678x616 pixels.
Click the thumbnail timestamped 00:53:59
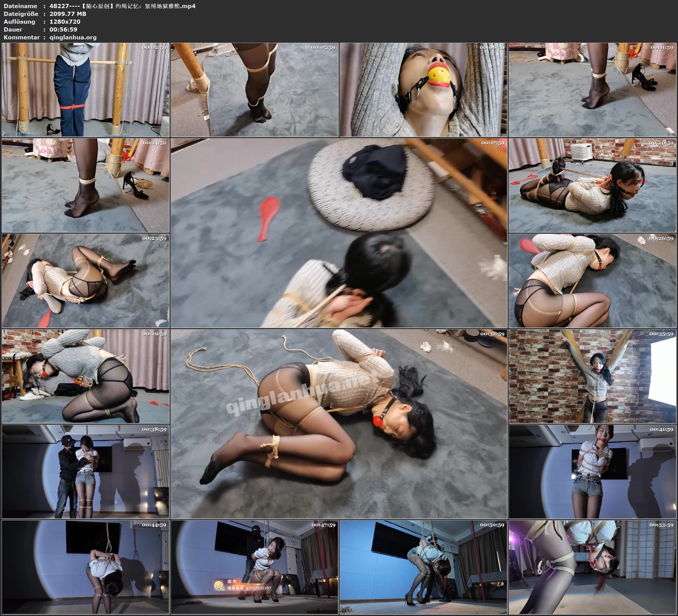point(592,567)
